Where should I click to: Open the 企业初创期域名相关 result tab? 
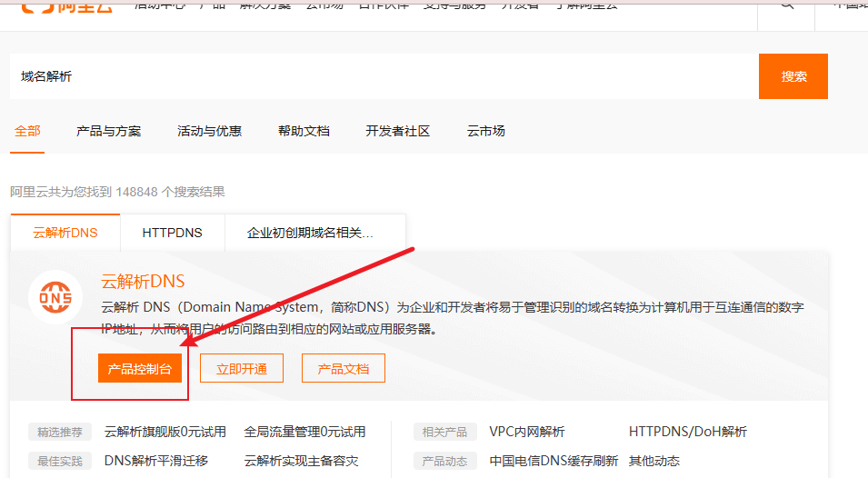[310, 233]
